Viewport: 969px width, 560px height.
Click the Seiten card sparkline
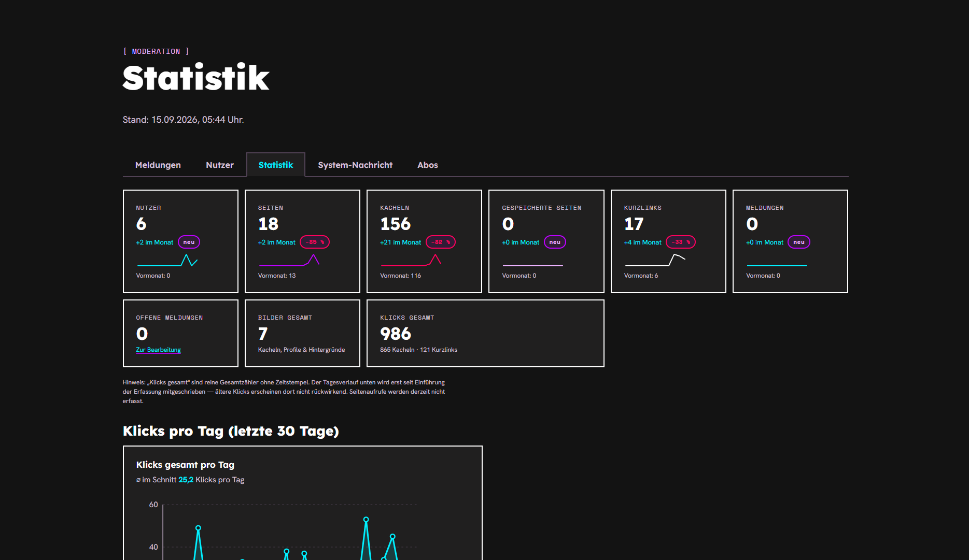[x=289, y=260]
